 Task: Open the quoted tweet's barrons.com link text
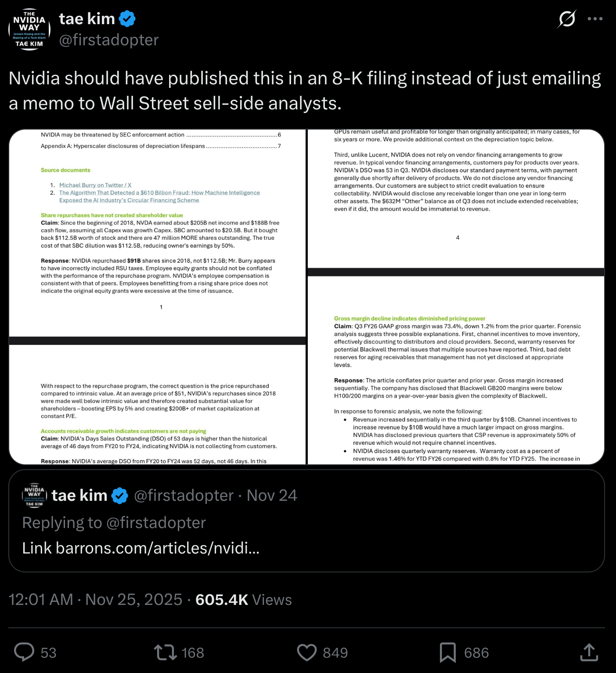pyautogui.click(x=140, y=548)
